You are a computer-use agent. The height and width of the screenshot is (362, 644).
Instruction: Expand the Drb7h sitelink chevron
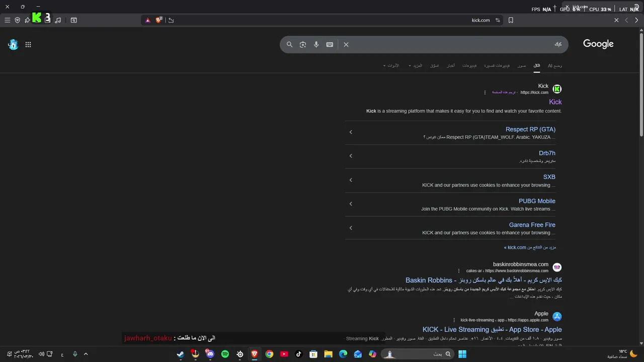(351, 156)
